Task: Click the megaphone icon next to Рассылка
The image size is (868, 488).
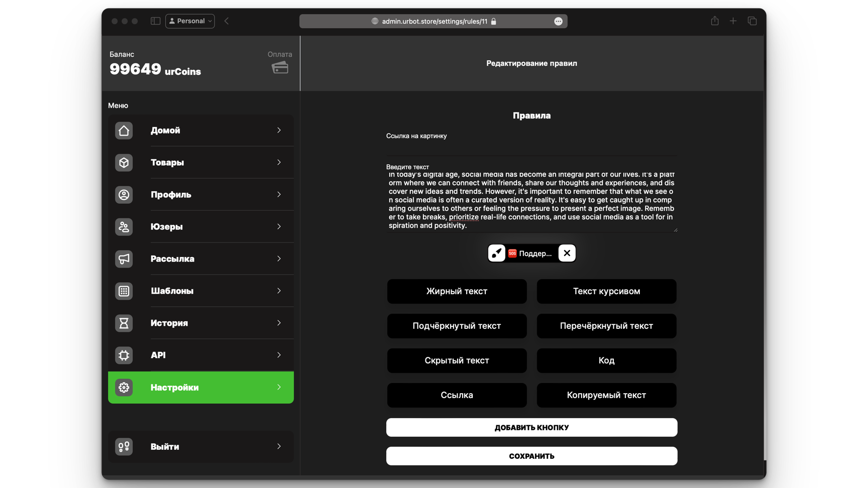Action: (124, 259)
